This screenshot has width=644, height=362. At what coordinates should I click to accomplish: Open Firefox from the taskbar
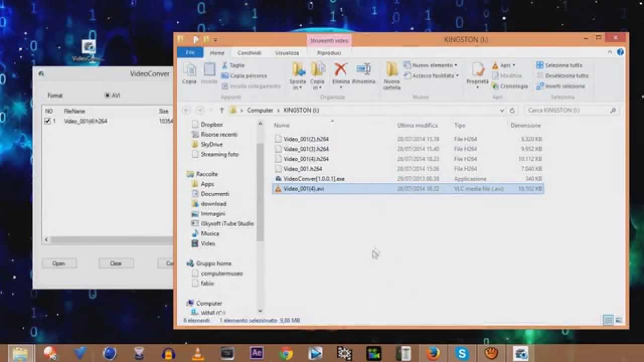(x=433, y=353)
